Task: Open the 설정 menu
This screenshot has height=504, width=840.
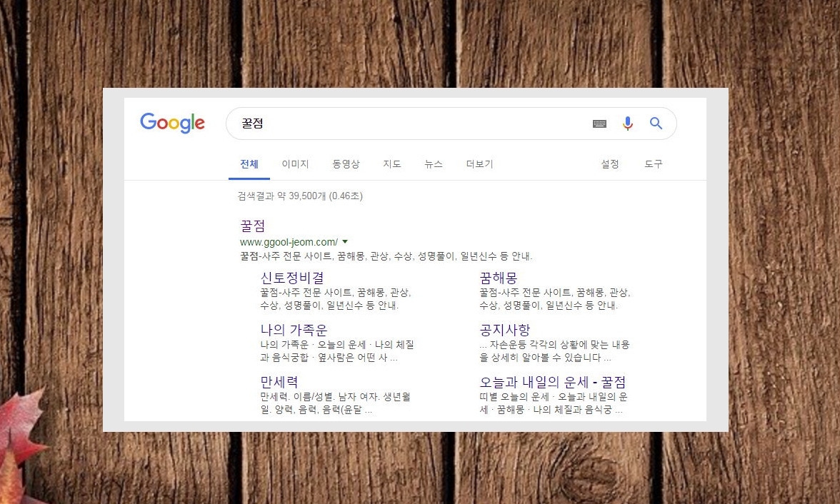Action: coord(610,164)
